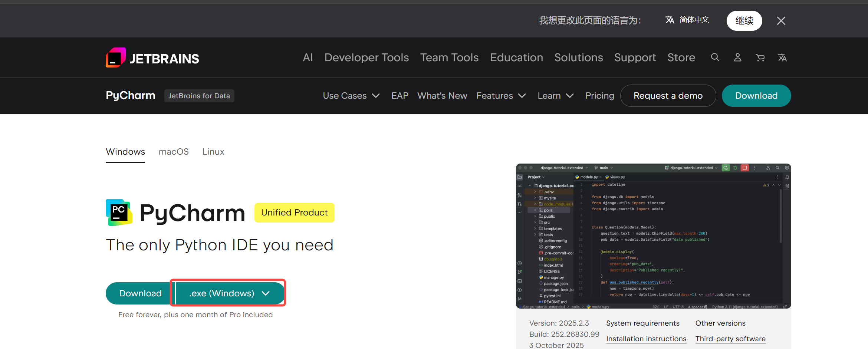This screenshot has width=868, height=349.
Task: Click the language translate icon in navbar
Action: (782, 57)
